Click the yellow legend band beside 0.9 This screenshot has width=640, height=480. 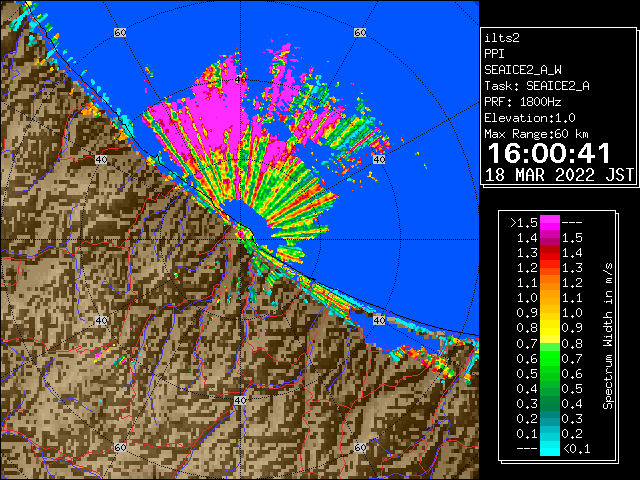point(549,328)
